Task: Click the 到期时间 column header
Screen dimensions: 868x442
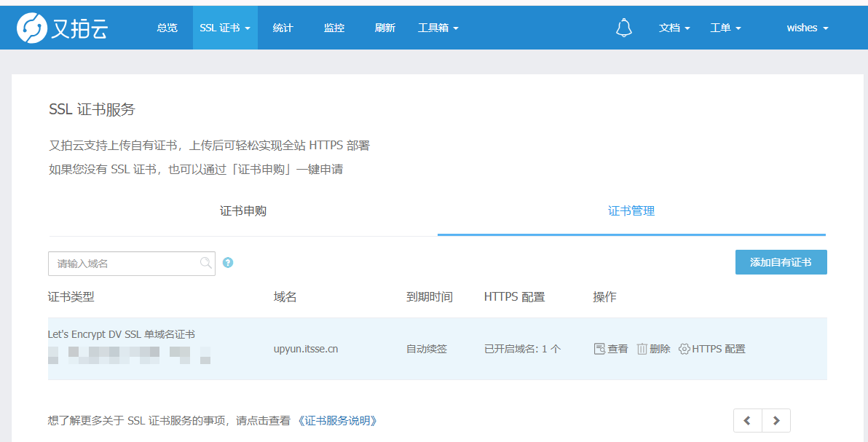Action: click(x=430, y=297)
